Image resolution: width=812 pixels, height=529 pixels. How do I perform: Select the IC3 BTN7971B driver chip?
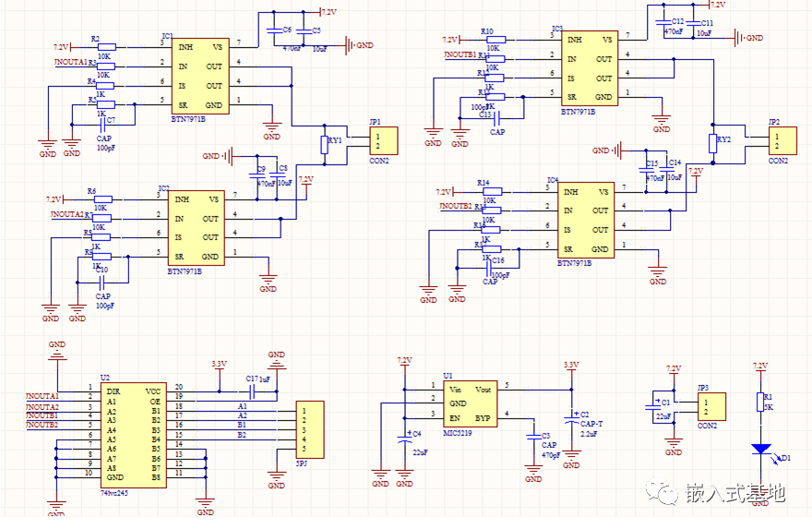pos(590,69)
